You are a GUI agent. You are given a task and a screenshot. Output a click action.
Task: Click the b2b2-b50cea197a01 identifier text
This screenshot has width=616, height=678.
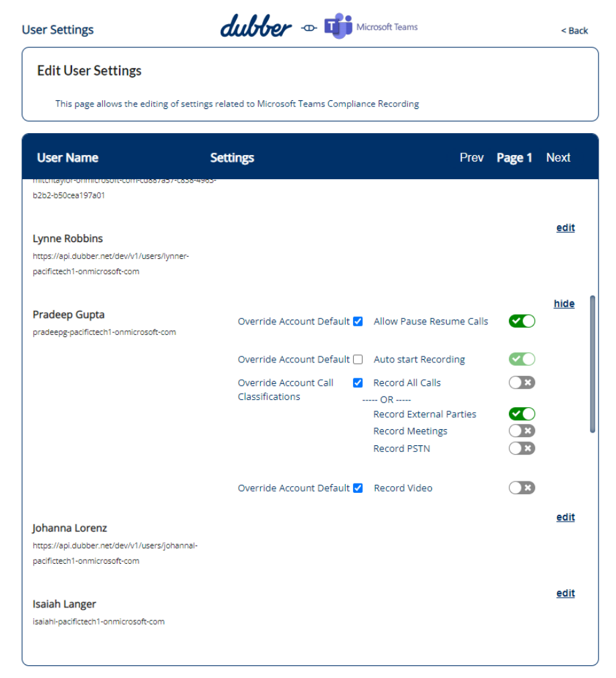coord(69,195)
